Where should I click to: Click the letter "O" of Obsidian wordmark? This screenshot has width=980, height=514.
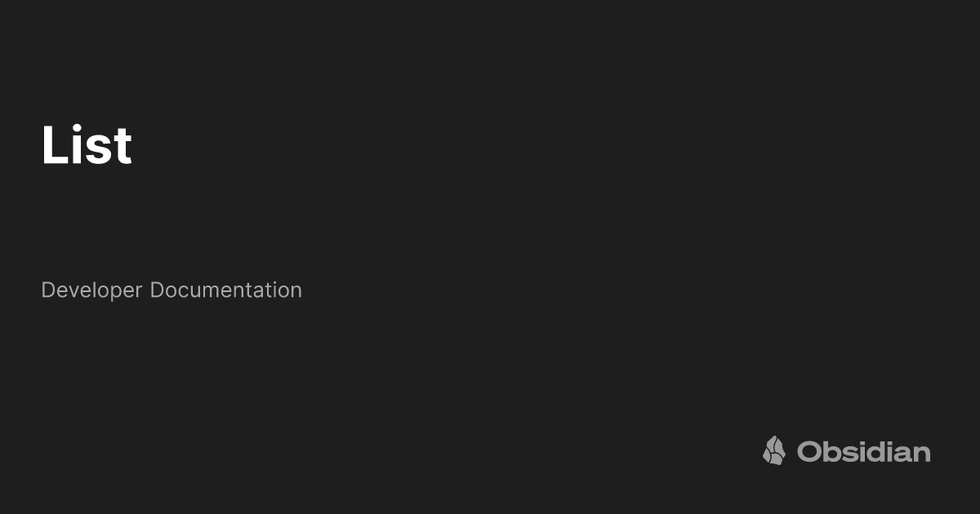click(x=810, y=452)
